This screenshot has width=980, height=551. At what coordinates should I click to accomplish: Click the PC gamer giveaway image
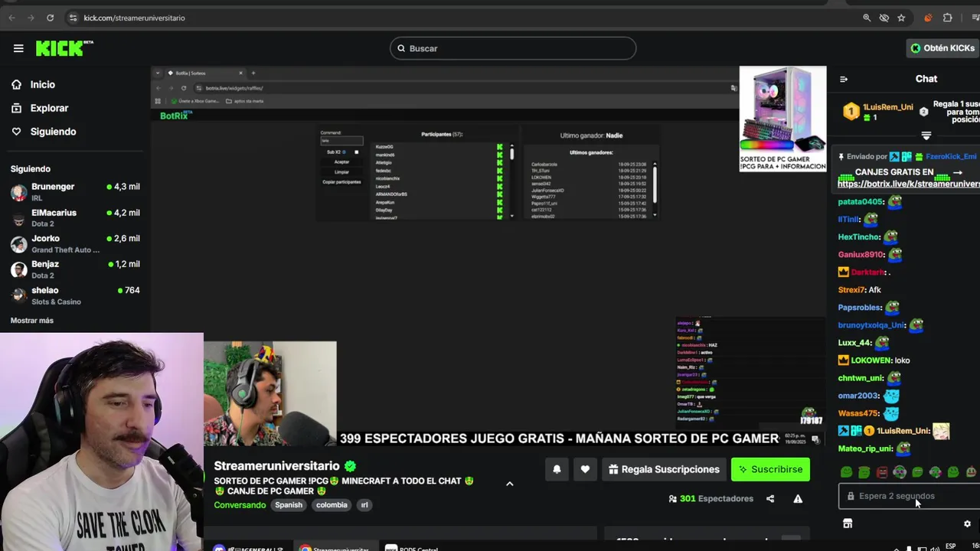pyautogui.click(x=782, y=119)
